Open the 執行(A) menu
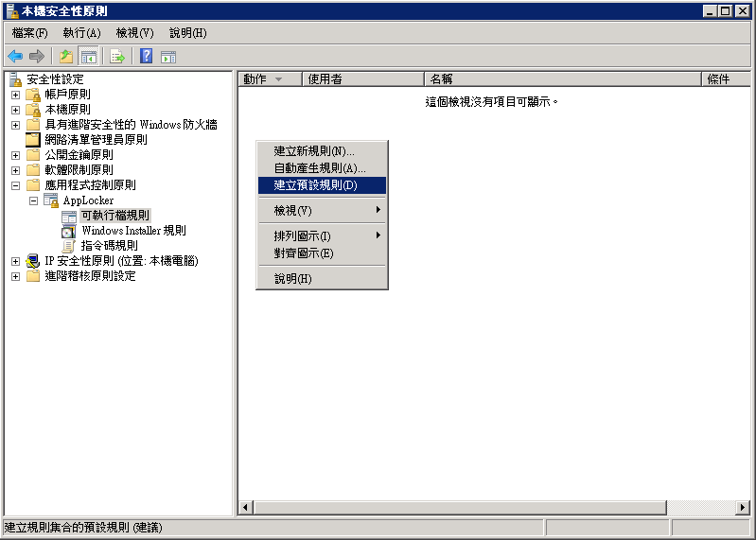Screen dimensions: 756x540 click(x=82, y=33)
